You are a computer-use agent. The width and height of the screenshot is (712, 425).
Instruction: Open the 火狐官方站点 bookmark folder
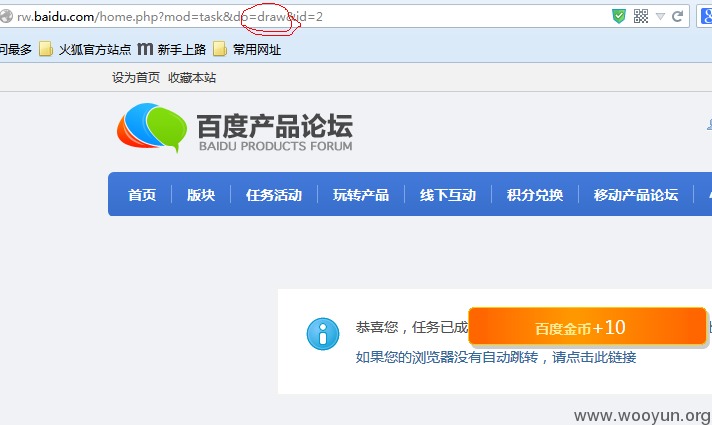coord(85,49)
